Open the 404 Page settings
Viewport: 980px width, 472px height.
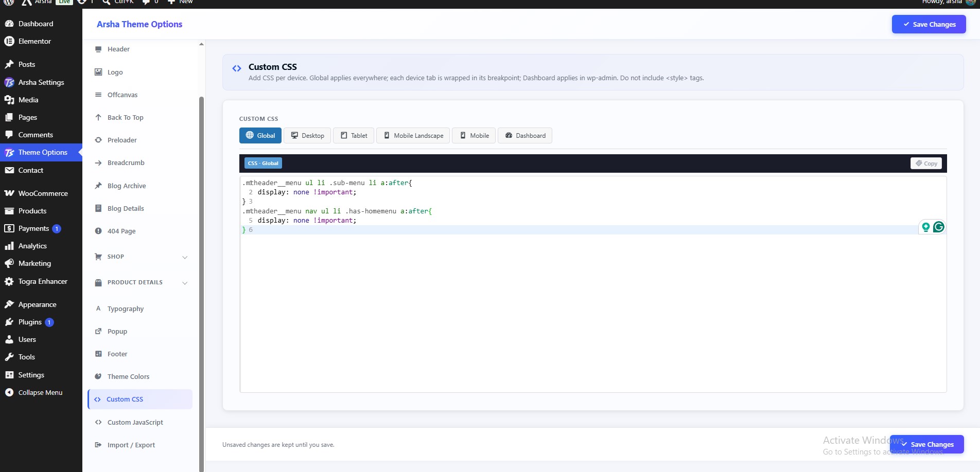pyautogui.click(x=121, y=231)
